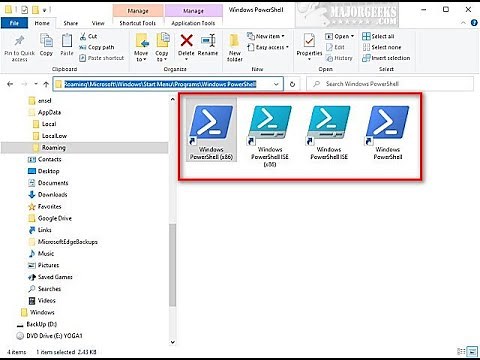Open the Move to command
The width and height of the screenshot is (480, 360).
point(141,47)
